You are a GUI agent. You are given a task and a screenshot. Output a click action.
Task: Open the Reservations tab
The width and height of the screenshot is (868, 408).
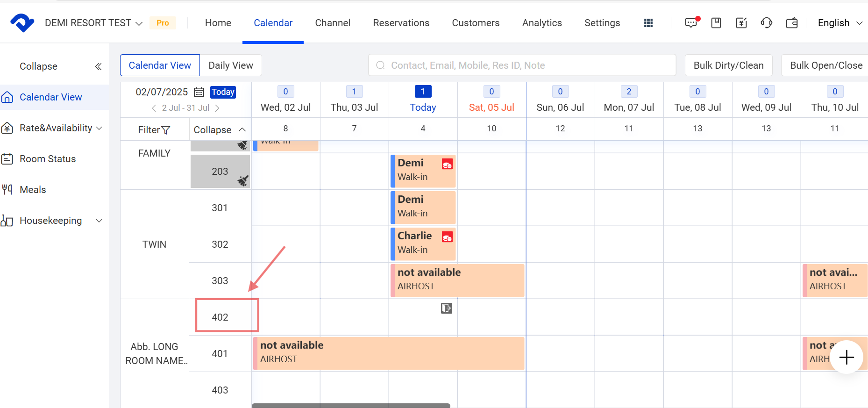coord(401,23)
